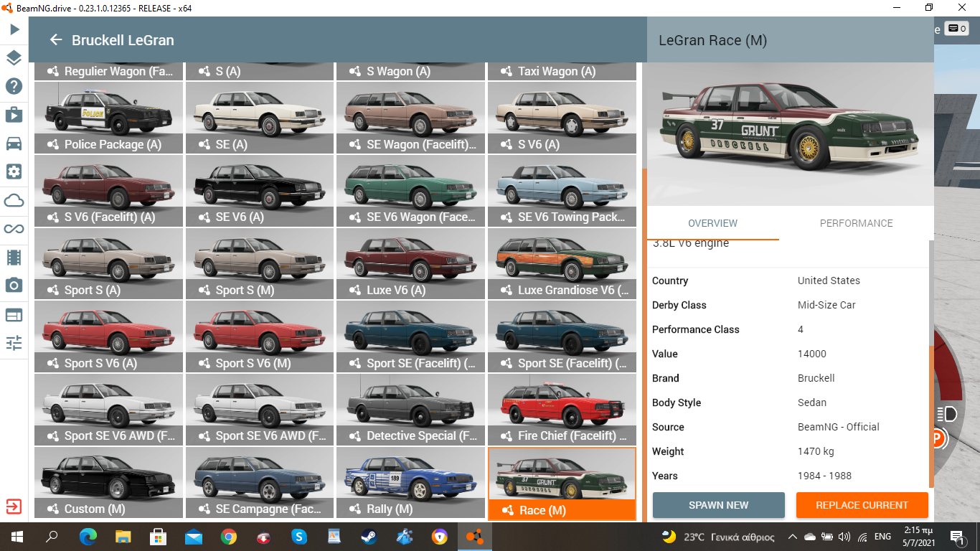Select the Sport S (A) configuration

(108, 264)
